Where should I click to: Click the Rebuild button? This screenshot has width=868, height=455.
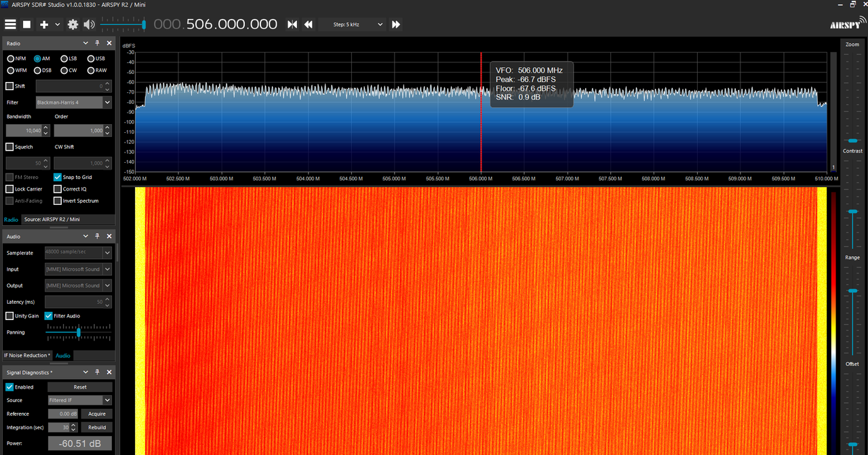[97, 427]
